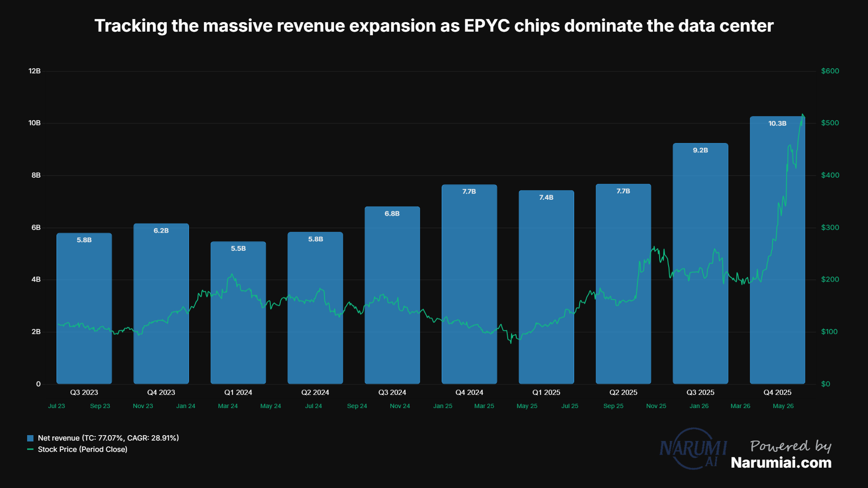The image size is (868, 488).
Task: Click the Q1 2024 axis label
Action: coord(238,393)
